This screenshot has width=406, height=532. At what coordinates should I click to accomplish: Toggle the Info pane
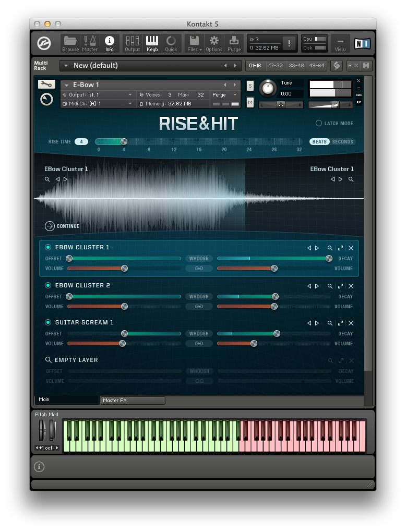pyautogui.click(x=109, y=44)
